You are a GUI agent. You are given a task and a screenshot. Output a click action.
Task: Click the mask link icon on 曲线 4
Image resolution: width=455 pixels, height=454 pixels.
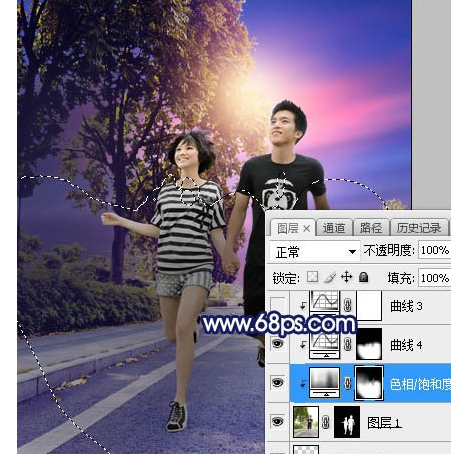pos(348,344)
